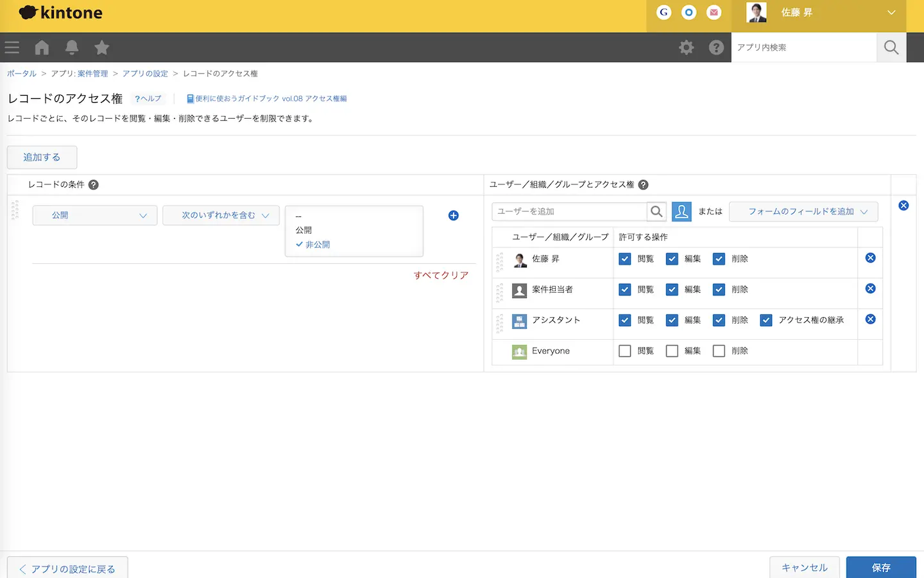
Task: Open the 次のいずれかを含む operator dropdown
Action: pyautogui.click(x=221, y=216)
